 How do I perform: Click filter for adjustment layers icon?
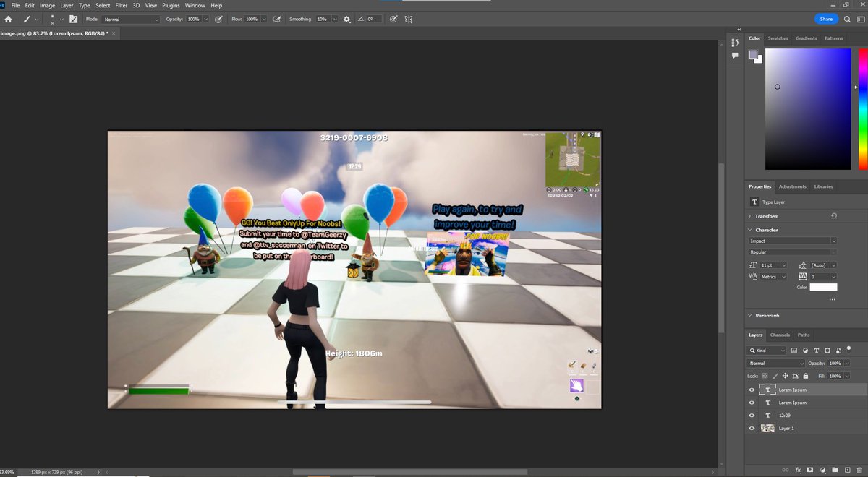[x=806, y=350]
